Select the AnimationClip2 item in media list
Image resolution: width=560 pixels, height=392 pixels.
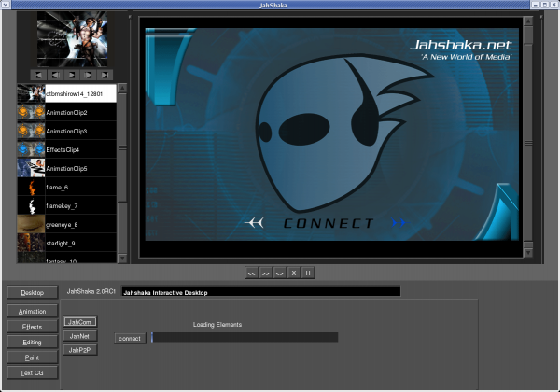pos(66,112)
